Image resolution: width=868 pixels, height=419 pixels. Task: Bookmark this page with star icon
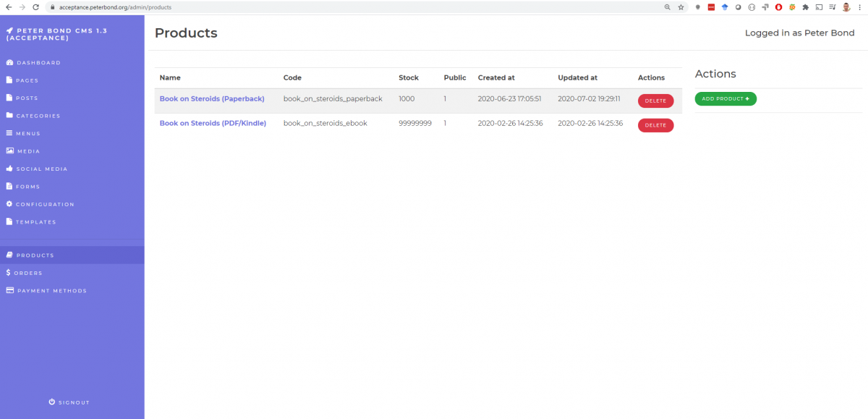[x=681, y=7]
